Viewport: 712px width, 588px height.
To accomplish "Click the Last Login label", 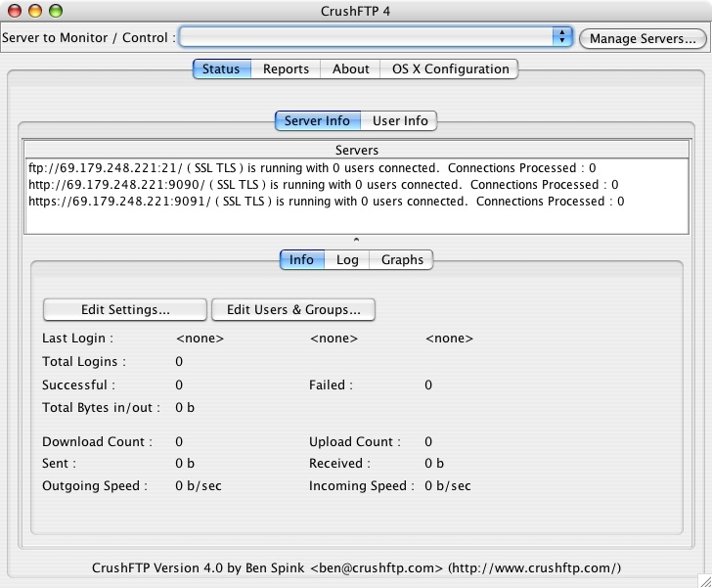I will coord(77,339).
